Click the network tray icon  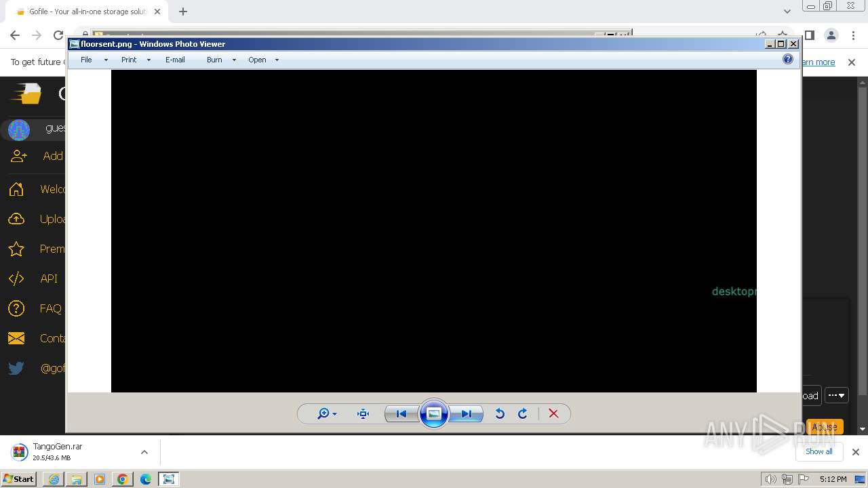click(x=787, y=479)
